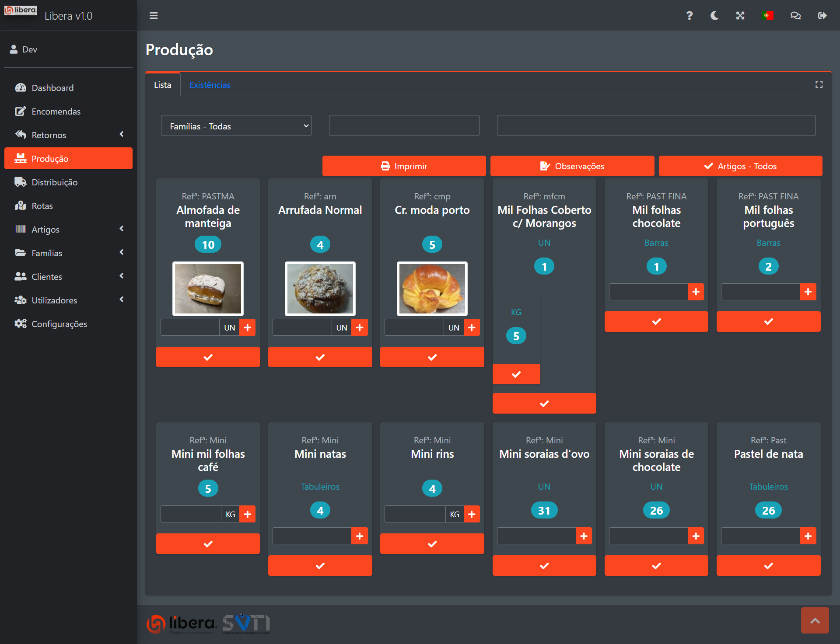The width and height of the screenshot is (840, 644).
Task: Click quantity input for Mini soraias d'ovo
Action: tap(536, 536)
